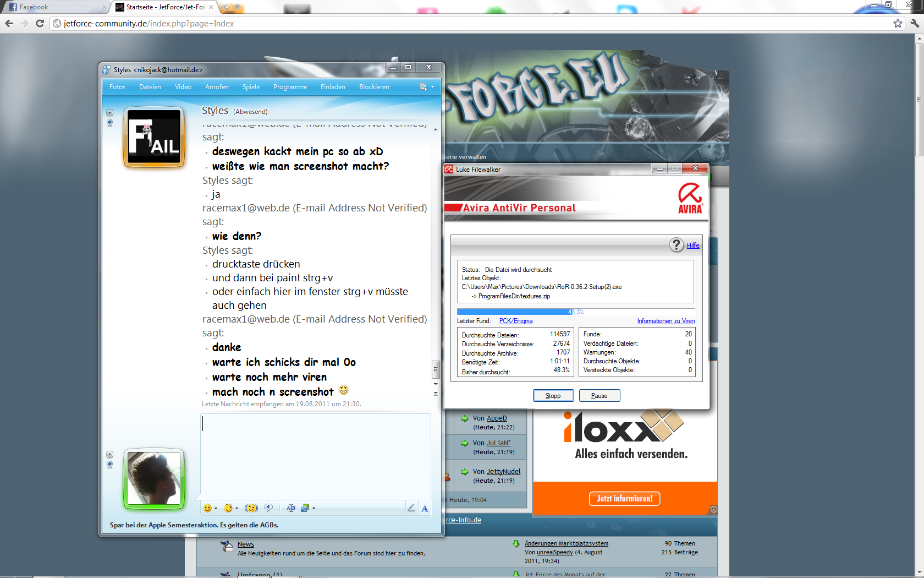This screenshot has width=924, height=578.
Task: Open Informationen zu Viren link
Action: (666, 321)
